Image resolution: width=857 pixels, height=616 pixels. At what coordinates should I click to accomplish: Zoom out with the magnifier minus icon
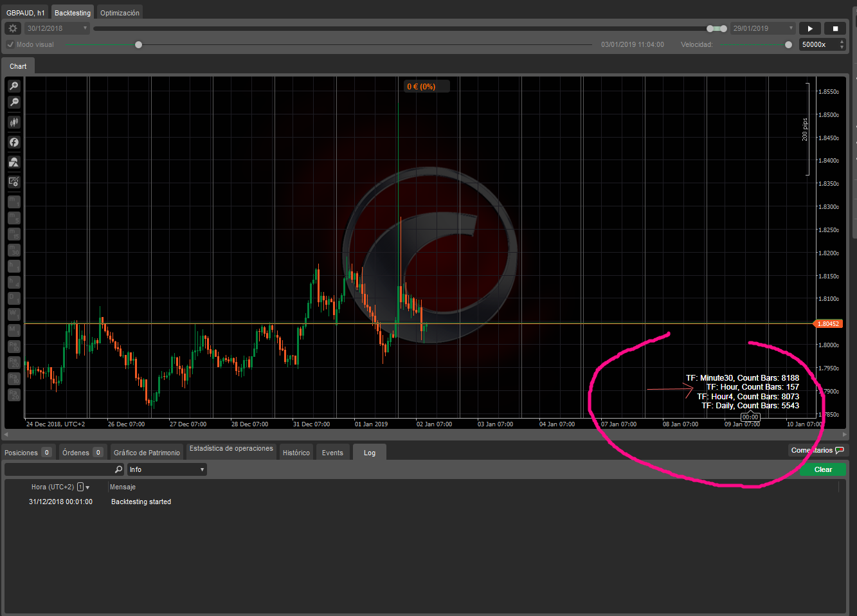pos(14,102)
